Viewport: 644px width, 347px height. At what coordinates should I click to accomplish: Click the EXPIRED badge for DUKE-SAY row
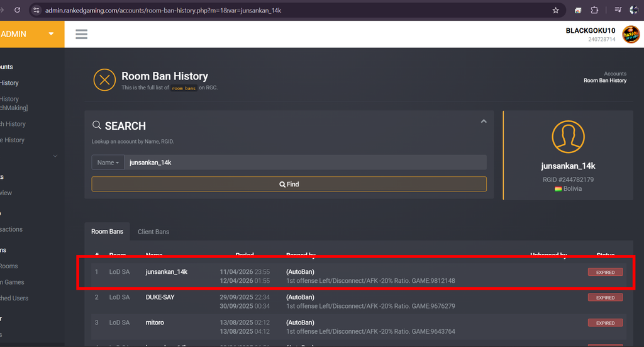(605, 298)
